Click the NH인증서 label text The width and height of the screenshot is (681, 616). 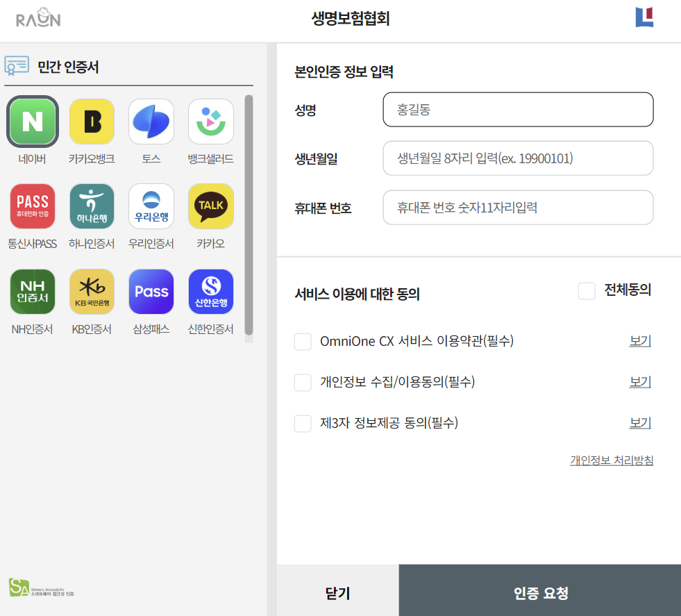point(32,329)
